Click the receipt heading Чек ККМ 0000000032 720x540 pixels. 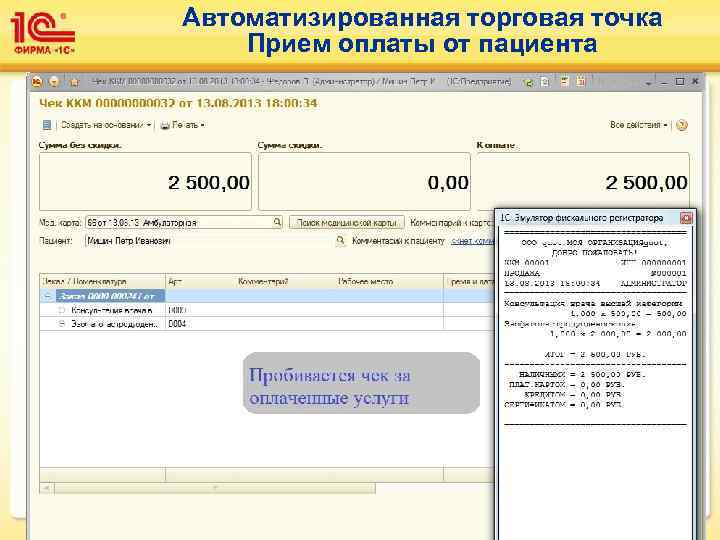(178, 103)
